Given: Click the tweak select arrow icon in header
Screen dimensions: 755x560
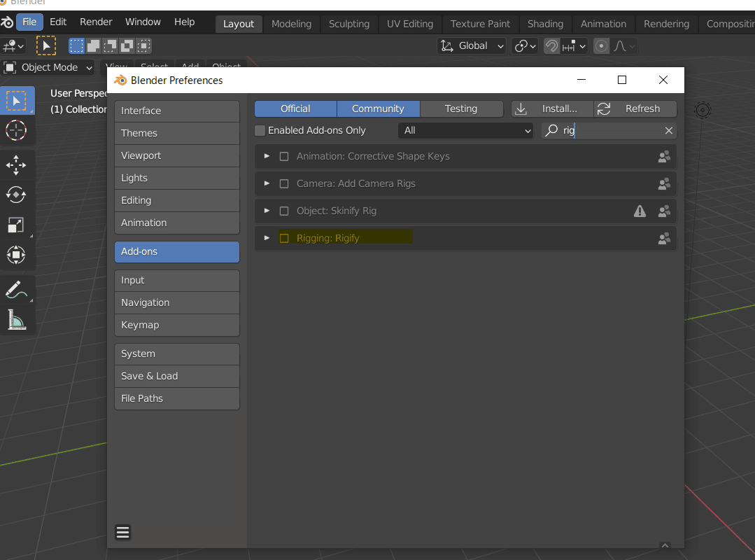Looking at the screenshot, I should point(46,45).
